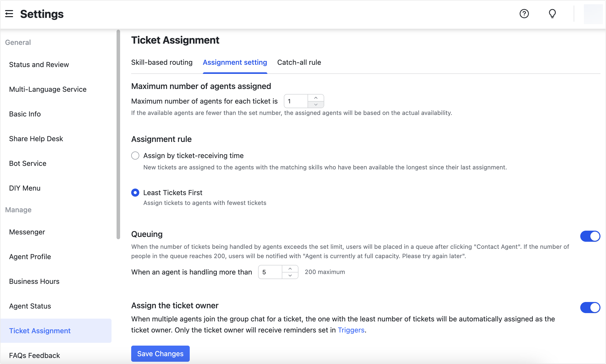Image resolution: width=606 pixels, height=364 pixels.
Task: Decrease maximum agents per ticket stepper
Action: click(x=316, y=104)
